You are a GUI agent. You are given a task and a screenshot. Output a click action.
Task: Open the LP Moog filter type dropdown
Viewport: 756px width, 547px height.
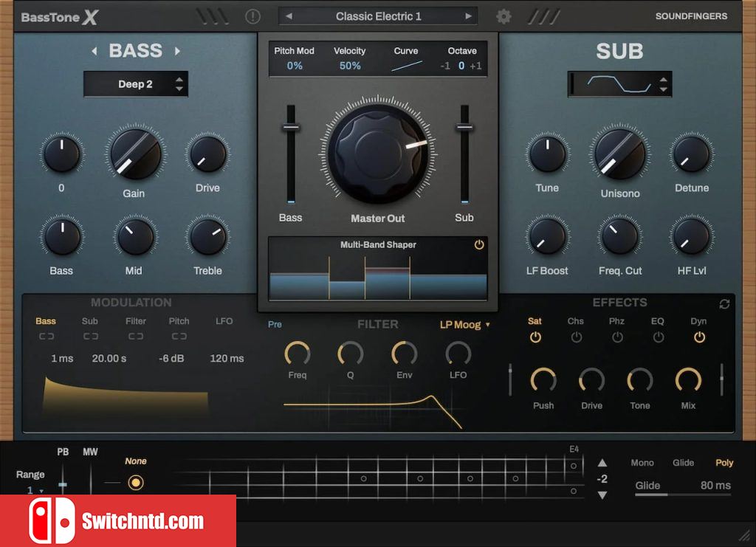click(465, 325)
